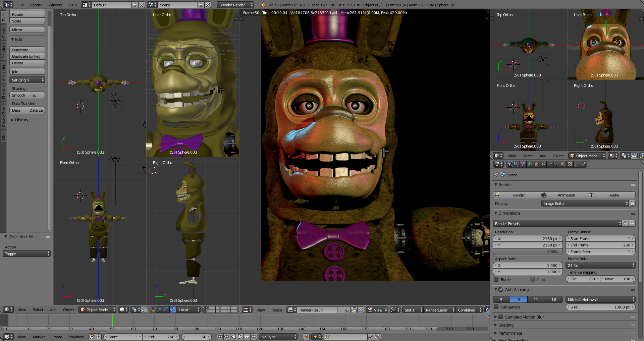Open the Modifiers tab (wrench icon)
The height and width of the screenshot is (341, 644).
click(550, 164)
